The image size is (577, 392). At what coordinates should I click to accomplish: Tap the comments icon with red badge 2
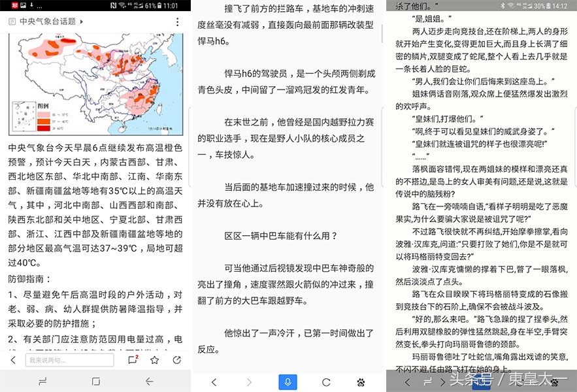[133, 360]
